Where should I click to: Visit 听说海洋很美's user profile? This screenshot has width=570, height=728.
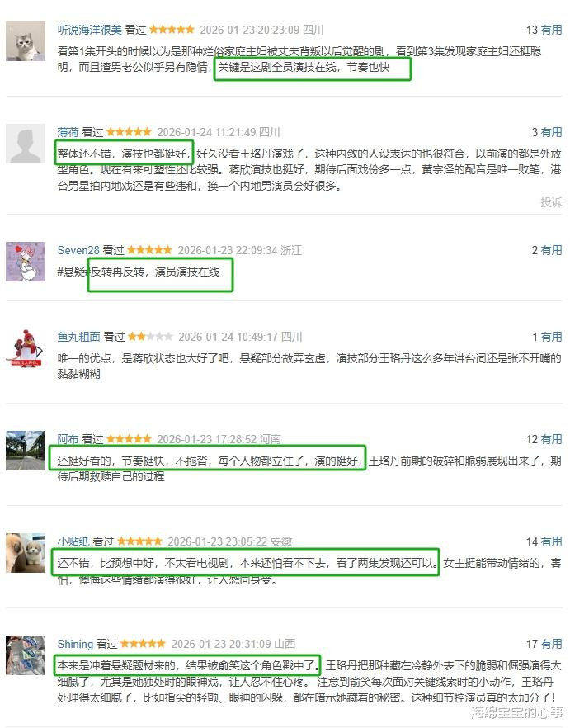(x=90, y=31)
